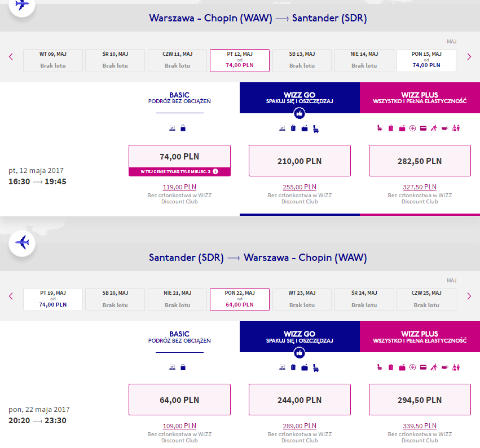Select outbound date PT 12, MAJ

pyautogui.click(x=240, y=60)
